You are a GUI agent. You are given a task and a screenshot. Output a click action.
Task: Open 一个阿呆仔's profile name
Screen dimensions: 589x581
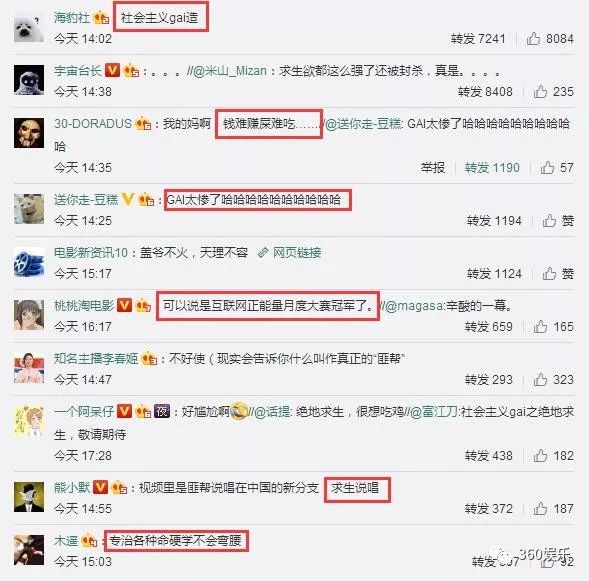click(84, 412)
